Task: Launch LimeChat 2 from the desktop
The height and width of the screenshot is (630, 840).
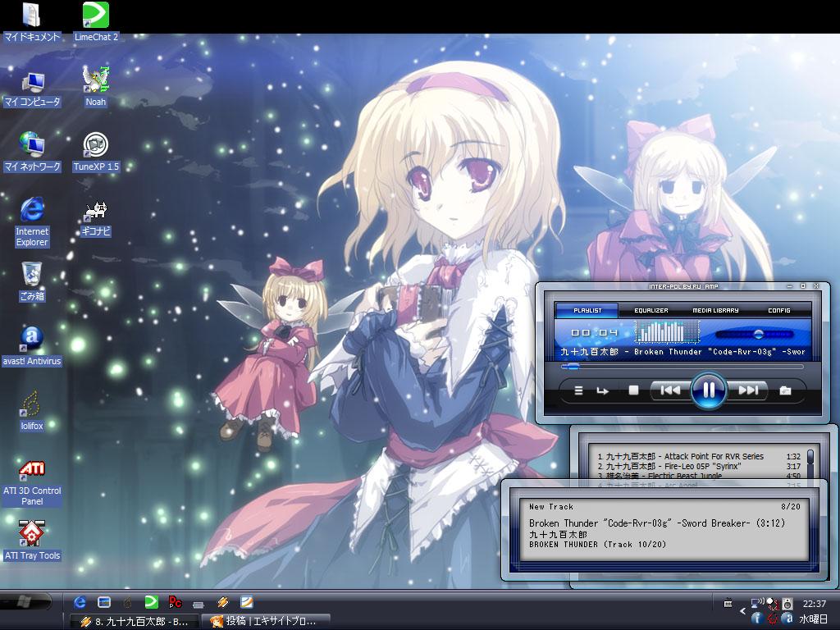Action: coord(96,21)
